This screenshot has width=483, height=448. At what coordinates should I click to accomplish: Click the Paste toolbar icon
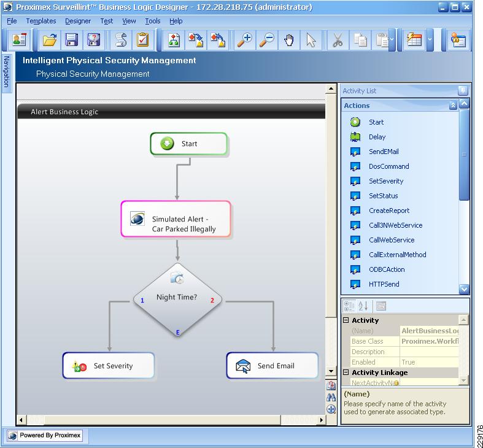[381, 40]
